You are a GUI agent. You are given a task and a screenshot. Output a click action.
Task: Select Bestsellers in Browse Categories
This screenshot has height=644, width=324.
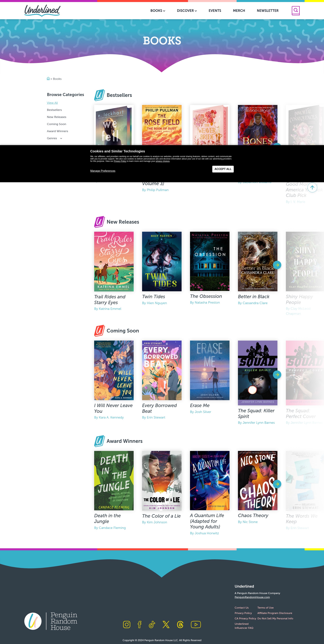pyautogui.click(x=54, y=110)
